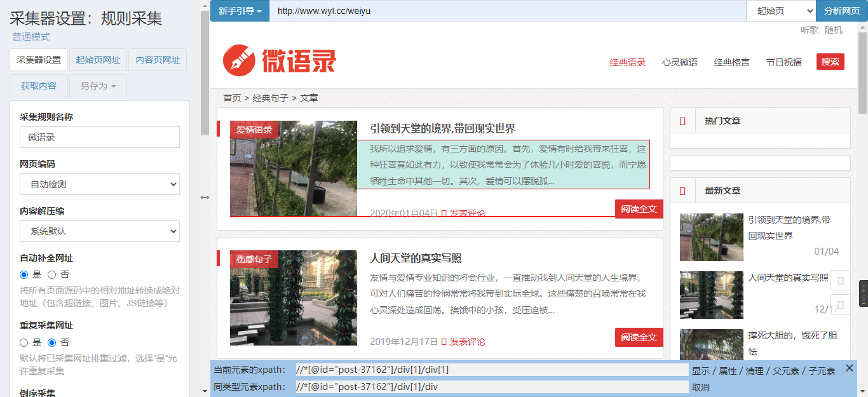Click the 采集规则名称 input field
The image size is (868, 397).
coord(99,137)
